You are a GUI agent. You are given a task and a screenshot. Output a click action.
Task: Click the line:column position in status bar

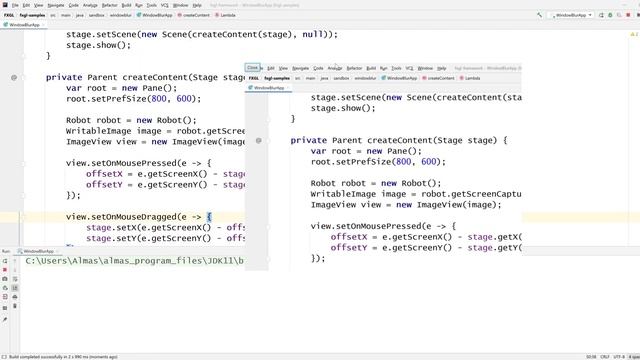[591, 357]
